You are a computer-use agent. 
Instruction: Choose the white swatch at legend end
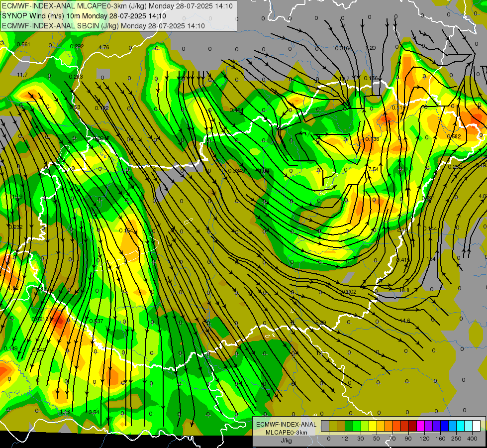coord(477,426)
